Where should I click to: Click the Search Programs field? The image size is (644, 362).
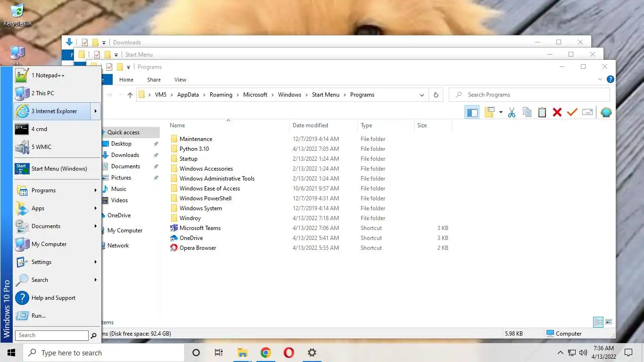pos(529,95)
